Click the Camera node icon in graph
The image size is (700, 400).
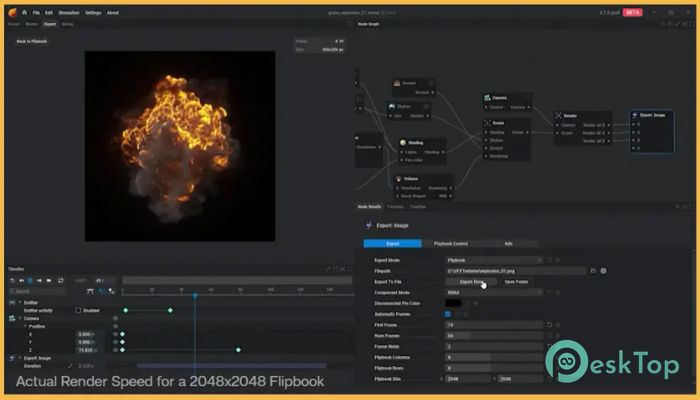coord(487,97)
